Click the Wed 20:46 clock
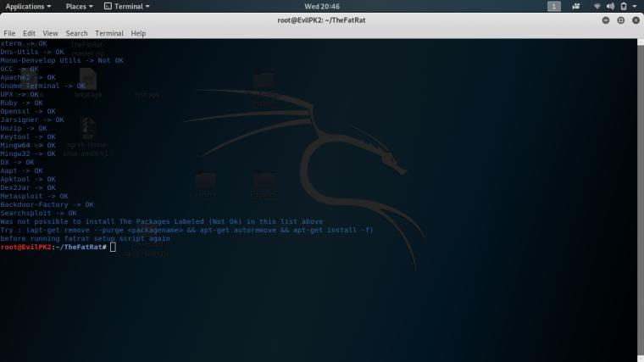Screen dimensions: 644x362 tap(322, 6)
